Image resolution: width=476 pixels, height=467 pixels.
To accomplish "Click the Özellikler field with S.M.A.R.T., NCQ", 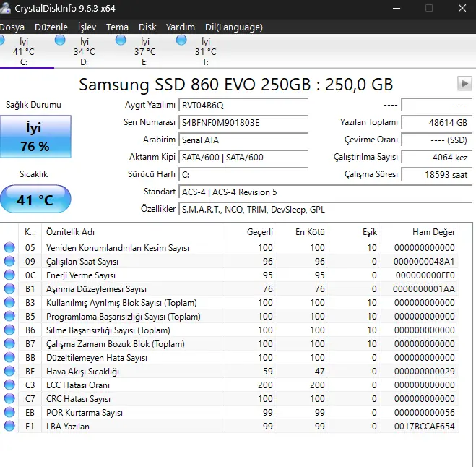I will click(326, 210).
